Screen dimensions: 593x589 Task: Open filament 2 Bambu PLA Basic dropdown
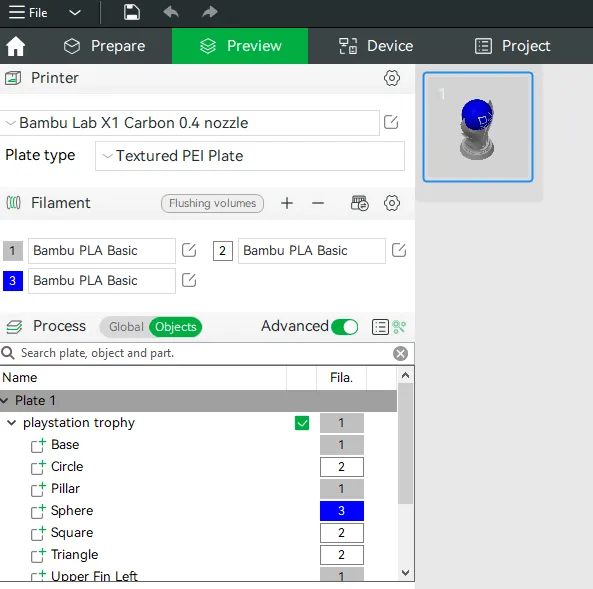pos(312,251)
